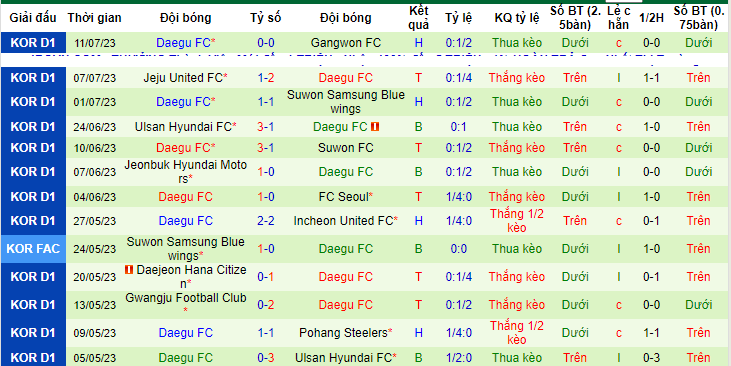The width and height of the screenshot is (731, 366).
Task: Click the 2-2 score against Incheon United
Action: pos(266,221)
